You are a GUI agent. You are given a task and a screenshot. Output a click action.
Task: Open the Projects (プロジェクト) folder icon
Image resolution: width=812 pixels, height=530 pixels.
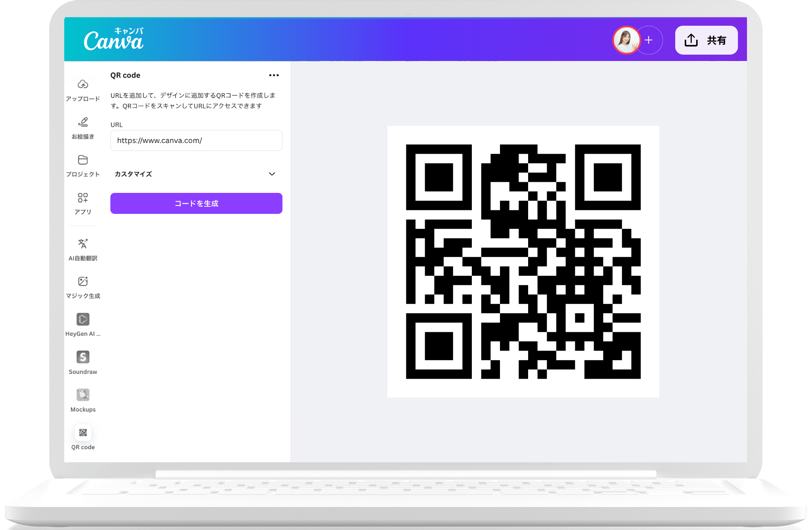click(83, 160)
